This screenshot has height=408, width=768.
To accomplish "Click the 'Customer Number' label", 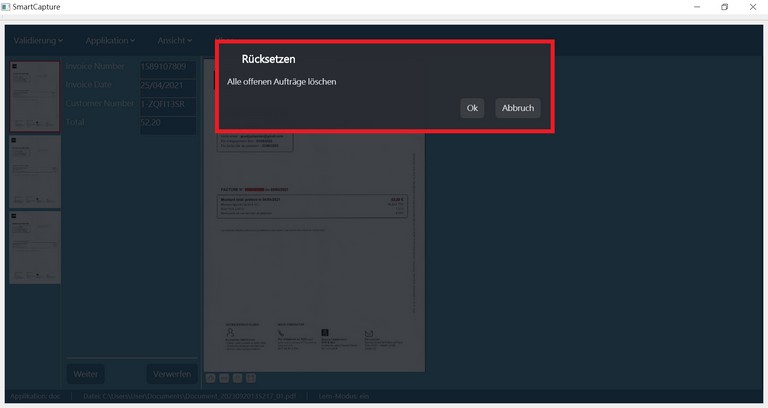I will point(100,103).
